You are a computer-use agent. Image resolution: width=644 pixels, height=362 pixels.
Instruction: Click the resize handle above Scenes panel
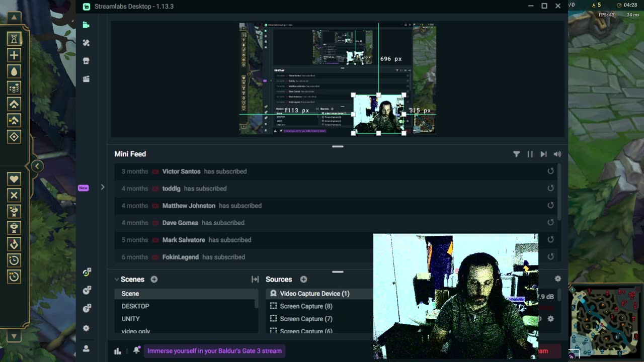(x=338, y=272)
